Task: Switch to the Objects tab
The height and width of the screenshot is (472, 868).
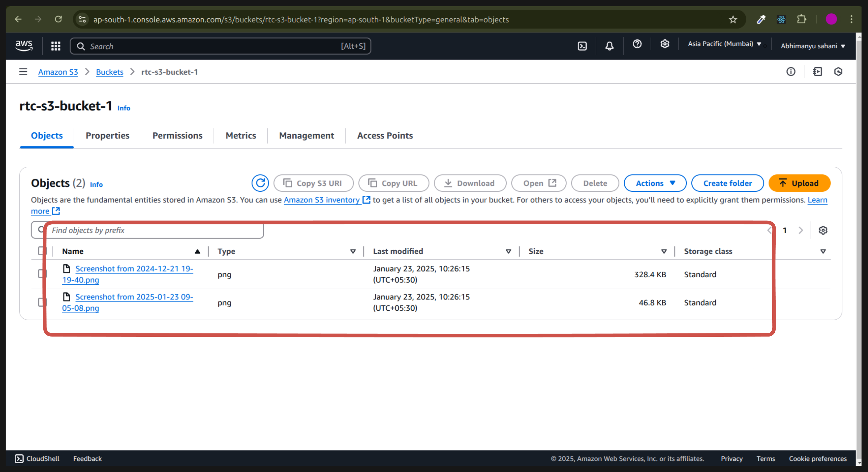Action: (47, 135)
